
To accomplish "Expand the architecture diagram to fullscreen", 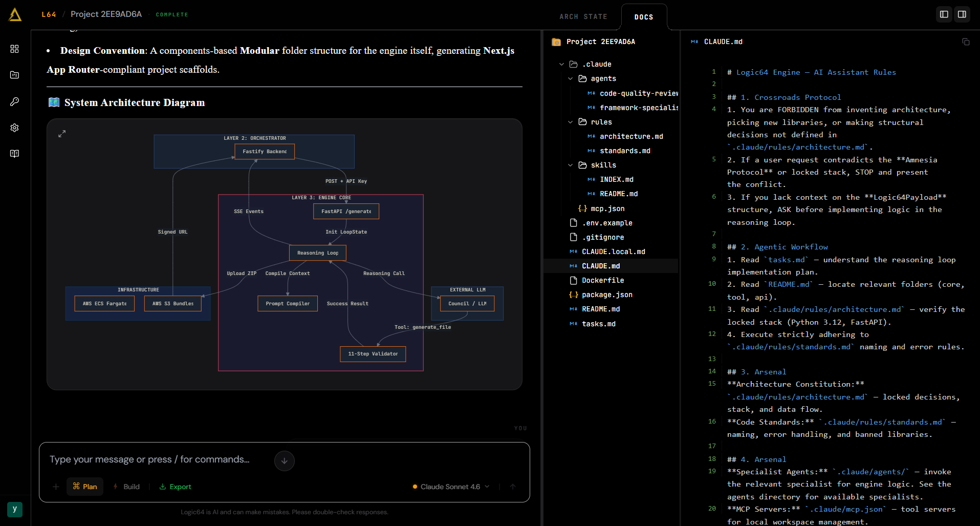I will coord(62,134).
